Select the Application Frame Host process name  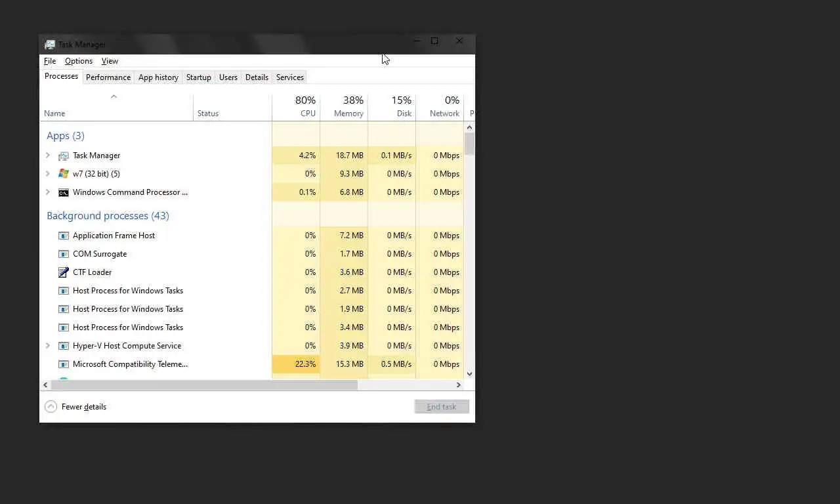114,236
